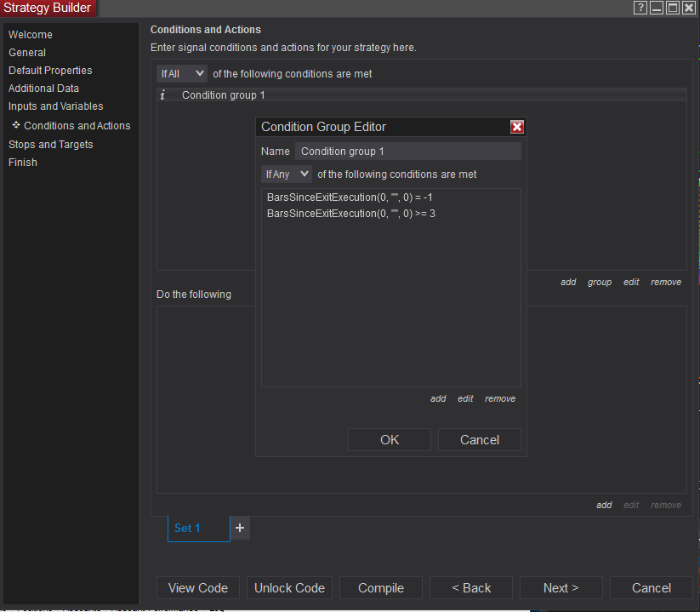Click the help question mark icon
700x612 pixels.
coord(640,8)
